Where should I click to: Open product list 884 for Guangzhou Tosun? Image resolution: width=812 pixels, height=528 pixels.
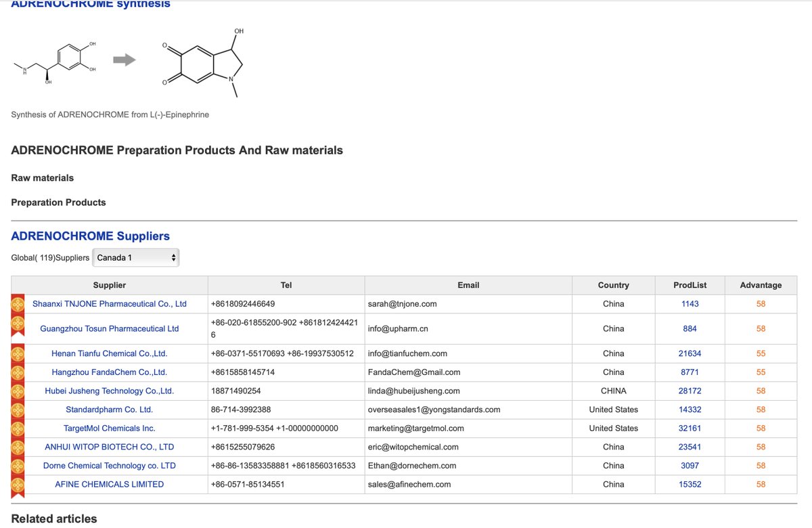(690, 328)
